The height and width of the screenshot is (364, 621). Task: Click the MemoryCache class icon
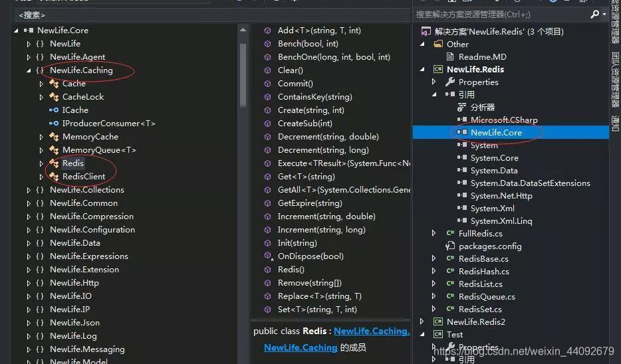54,137
